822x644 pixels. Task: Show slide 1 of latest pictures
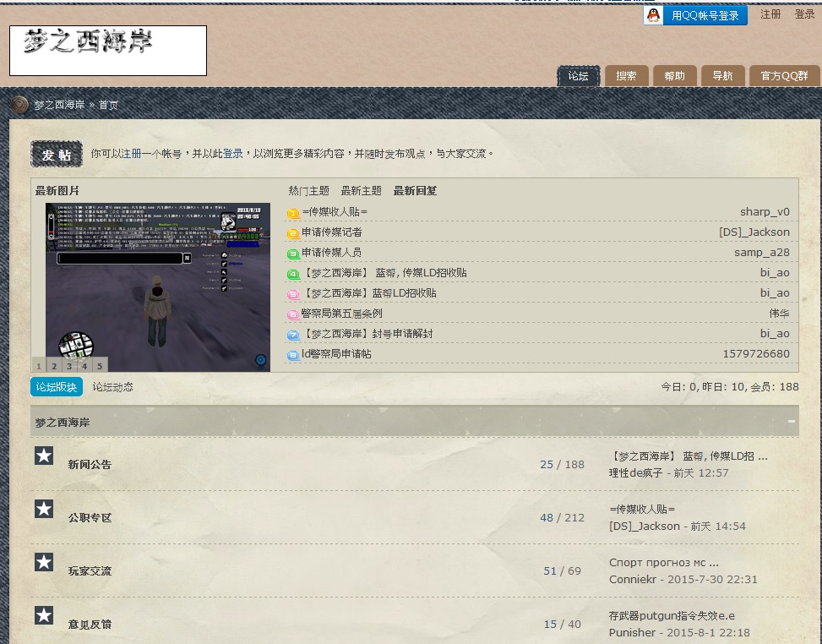coord(39,366)
